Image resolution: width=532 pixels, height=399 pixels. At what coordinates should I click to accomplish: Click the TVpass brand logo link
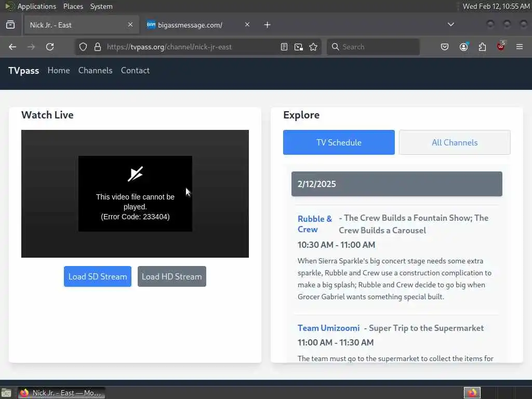23,71
